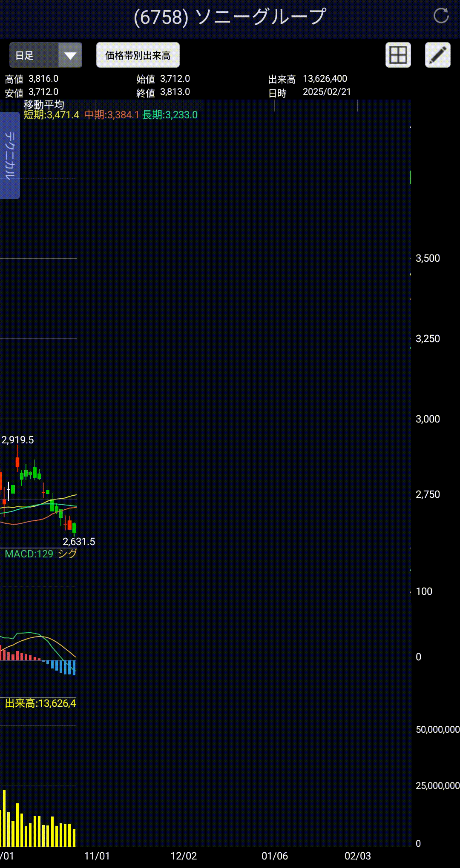
Task: Tap the yellow 出来高 volume panel label
Action: pyautogui.click(x=40, y=703)
